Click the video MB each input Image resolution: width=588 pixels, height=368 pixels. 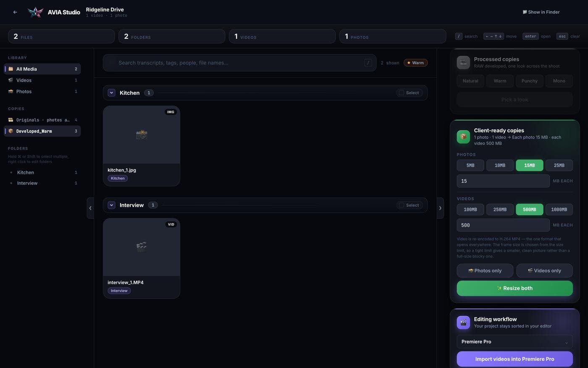click(x=503, y=225)
